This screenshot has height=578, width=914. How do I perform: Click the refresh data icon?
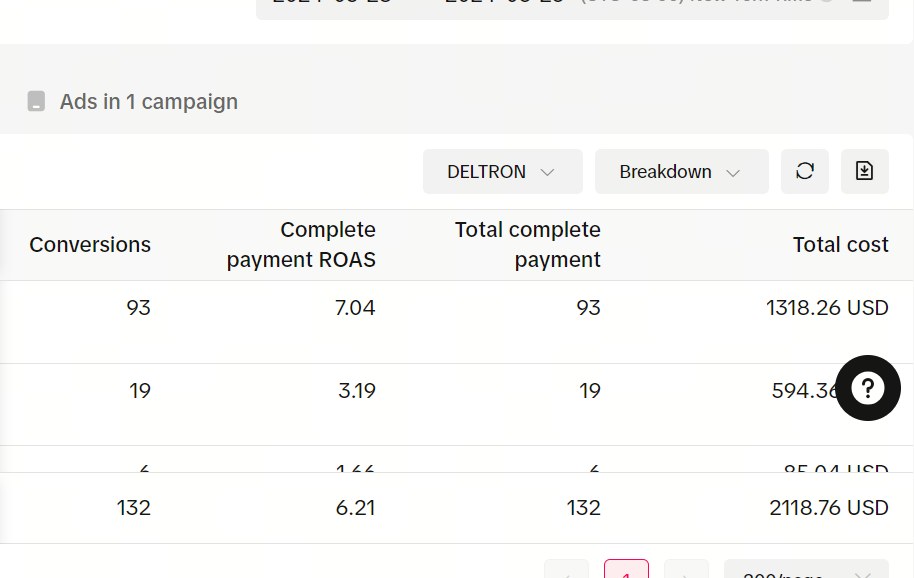[x=804, y=171]
